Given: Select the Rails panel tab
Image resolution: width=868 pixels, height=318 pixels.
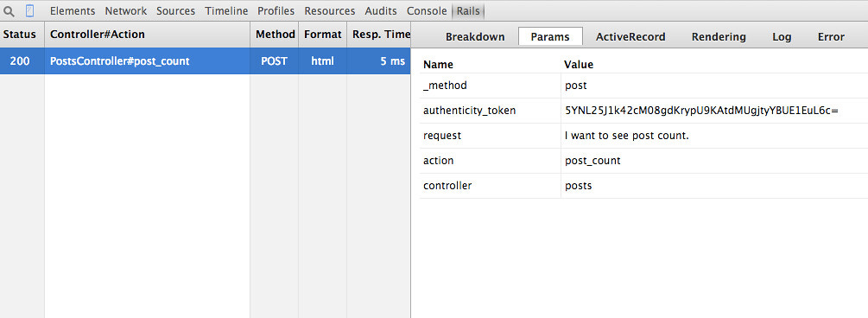Looking at the screenshot, I should 468,11.
